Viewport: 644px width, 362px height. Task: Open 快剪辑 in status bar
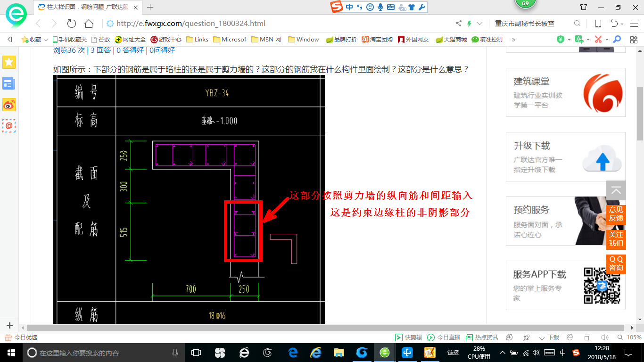click(408, 337)
